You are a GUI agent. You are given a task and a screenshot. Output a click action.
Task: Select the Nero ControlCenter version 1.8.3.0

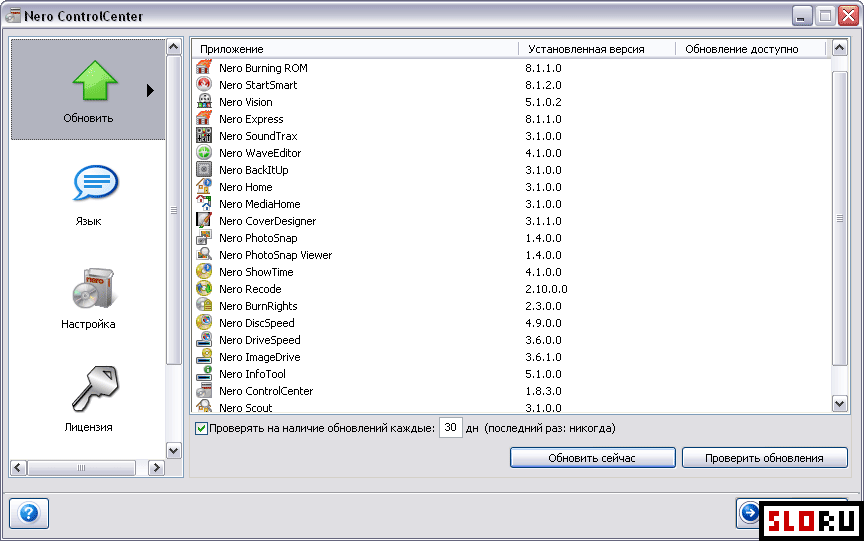click(543, 391)
